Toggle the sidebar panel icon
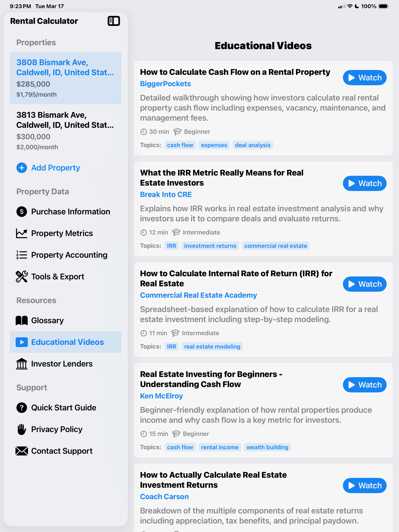The width and height of the screenshot is (399, 532). coord(113,21)
